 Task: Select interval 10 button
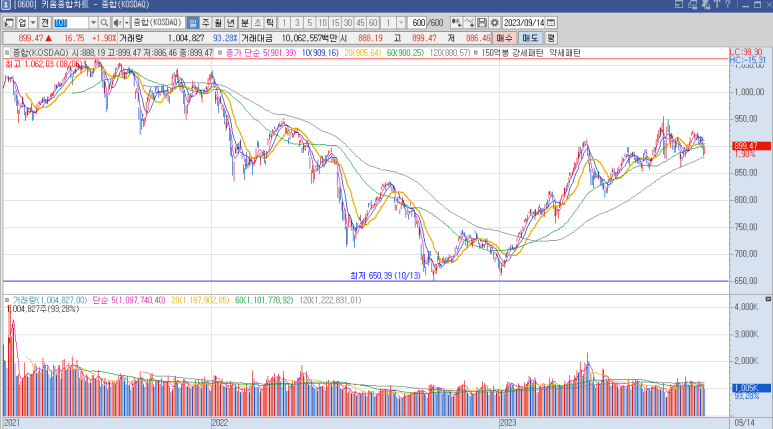tap(322, 23)
